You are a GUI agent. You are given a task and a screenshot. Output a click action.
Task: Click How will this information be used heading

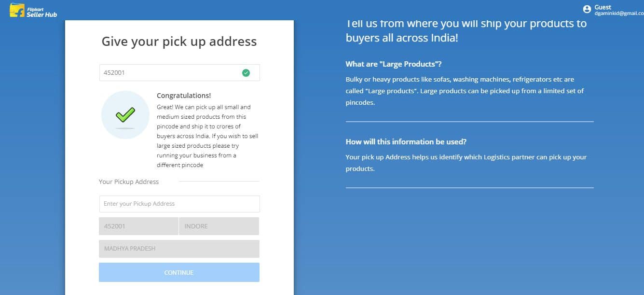point(406,142)
